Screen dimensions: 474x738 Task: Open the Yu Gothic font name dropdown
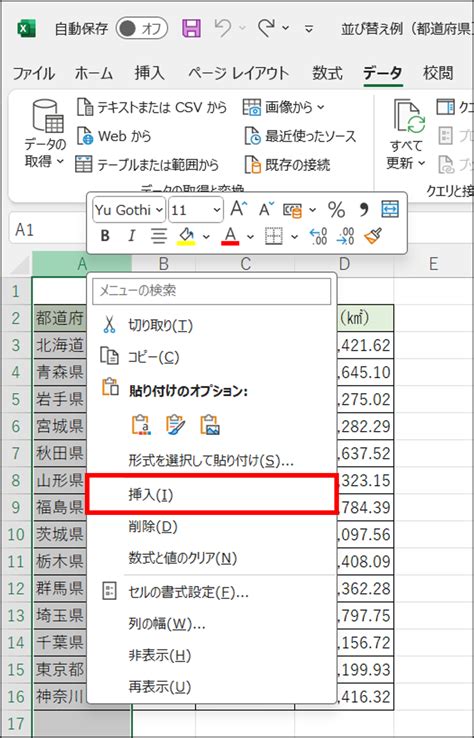click(129, 209)
